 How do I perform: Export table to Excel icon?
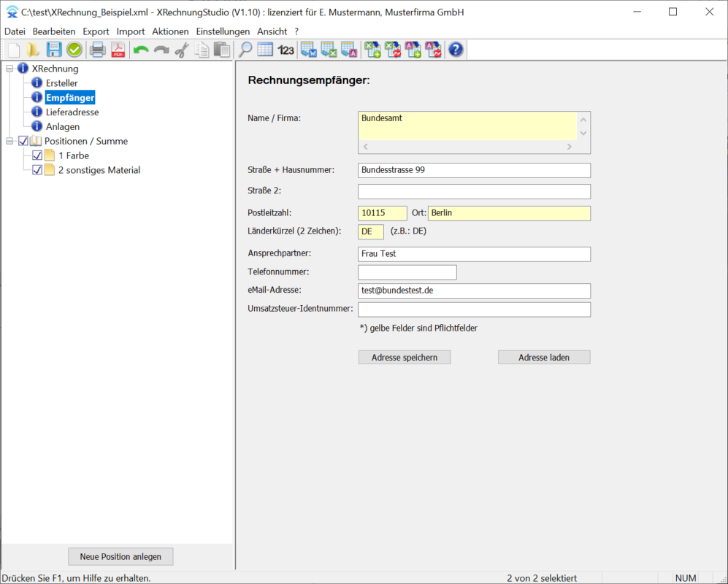(x=329, y=50)
